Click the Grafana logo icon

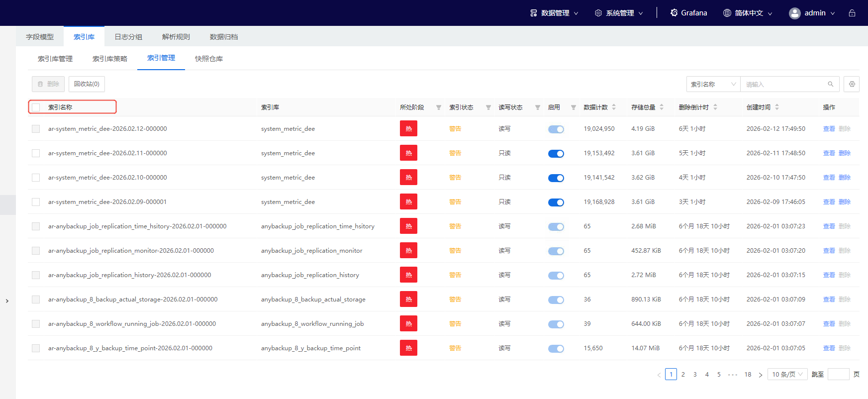pos(674,12)
